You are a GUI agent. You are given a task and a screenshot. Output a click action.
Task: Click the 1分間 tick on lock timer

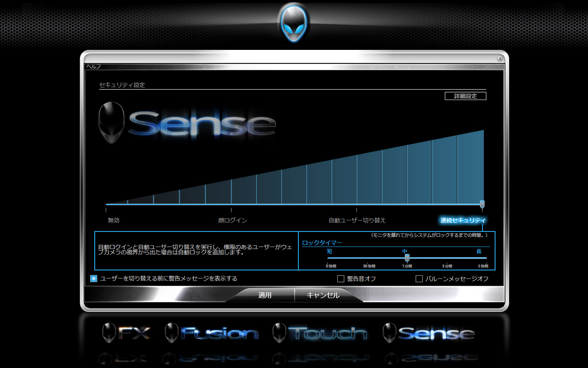(x=407, y=266)
